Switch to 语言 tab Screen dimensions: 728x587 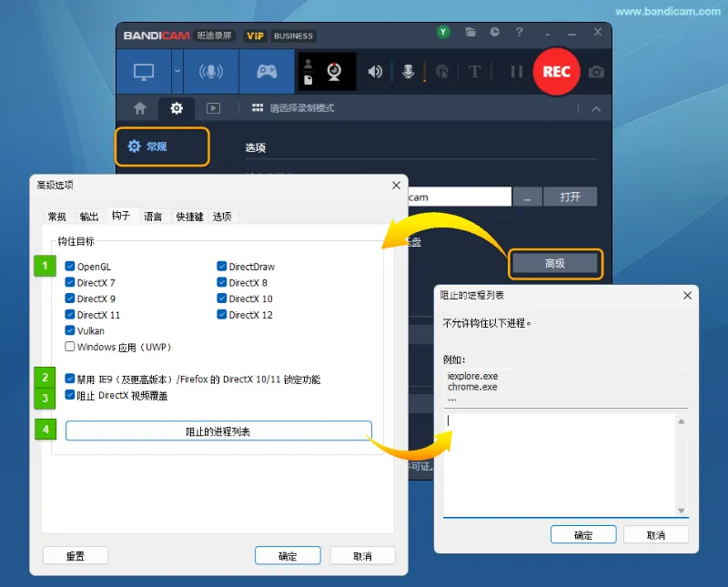153,217
